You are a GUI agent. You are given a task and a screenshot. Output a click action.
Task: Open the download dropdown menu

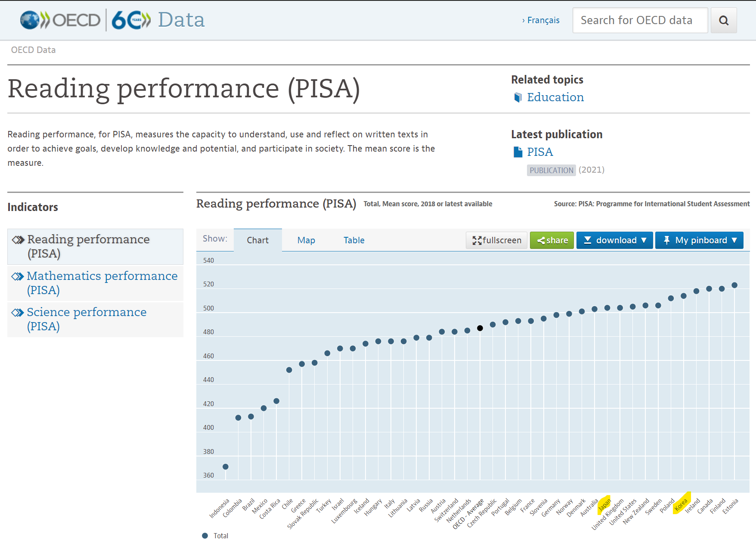[x=614, y=240]
